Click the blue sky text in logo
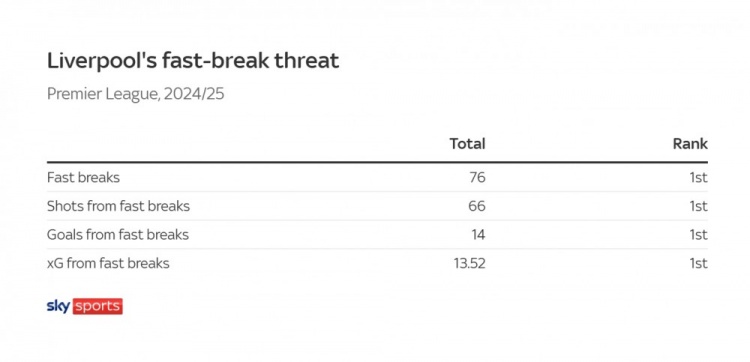Viewport: 750px width, 362px height. coord(58,307)
